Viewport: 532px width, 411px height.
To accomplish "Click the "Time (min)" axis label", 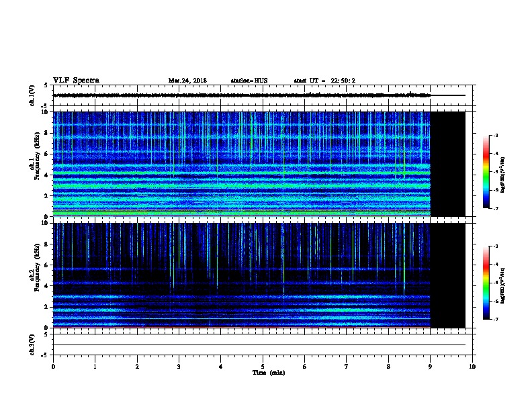I will (269, 373).
